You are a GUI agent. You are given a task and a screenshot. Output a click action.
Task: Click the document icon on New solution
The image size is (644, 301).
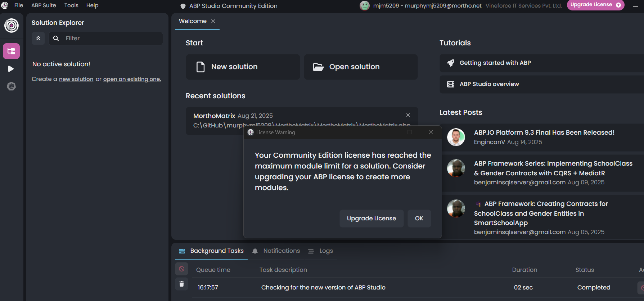201,67
